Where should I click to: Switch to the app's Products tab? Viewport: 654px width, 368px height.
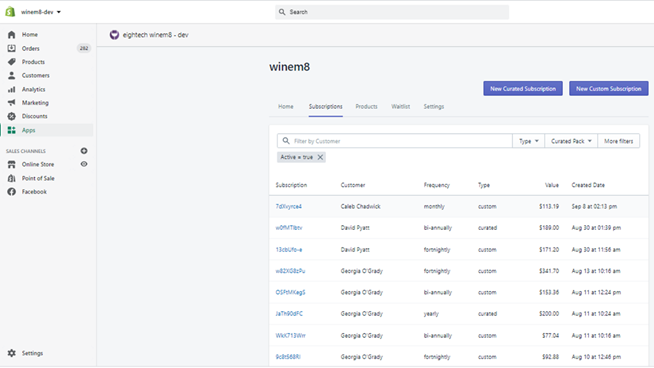tap(366, 107)
